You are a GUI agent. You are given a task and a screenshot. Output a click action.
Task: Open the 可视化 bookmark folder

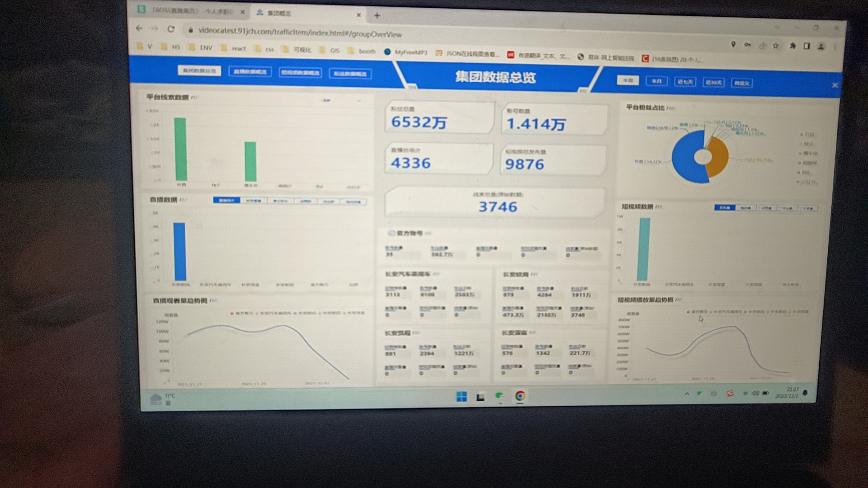coord(297,49)
